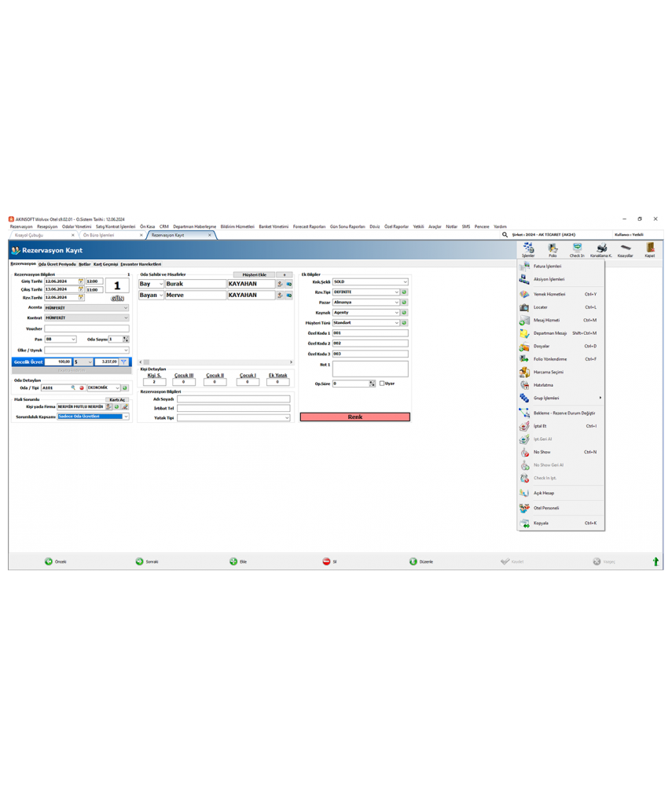Open the title dropdown showing Bayan
672x786 pixels.
(x=161, y=296)
